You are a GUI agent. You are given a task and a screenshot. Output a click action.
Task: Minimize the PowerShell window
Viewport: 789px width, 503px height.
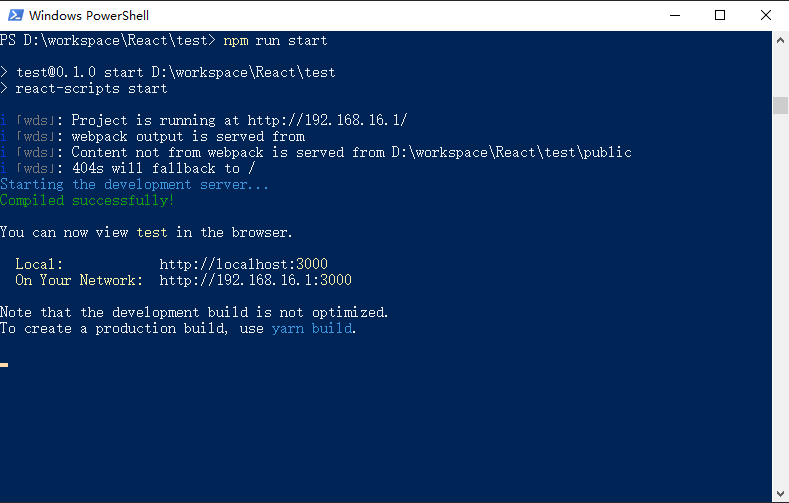click(x=675, y=15)
